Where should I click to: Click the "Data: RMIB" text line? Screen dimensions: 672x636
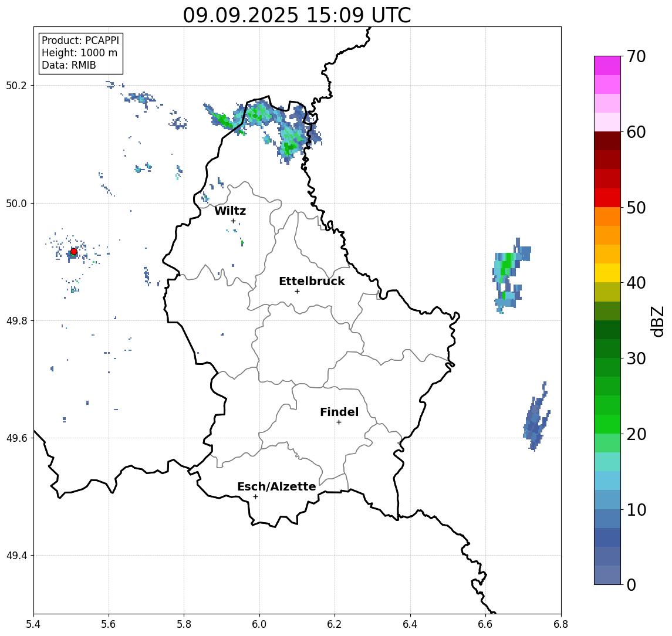point(69,65)
